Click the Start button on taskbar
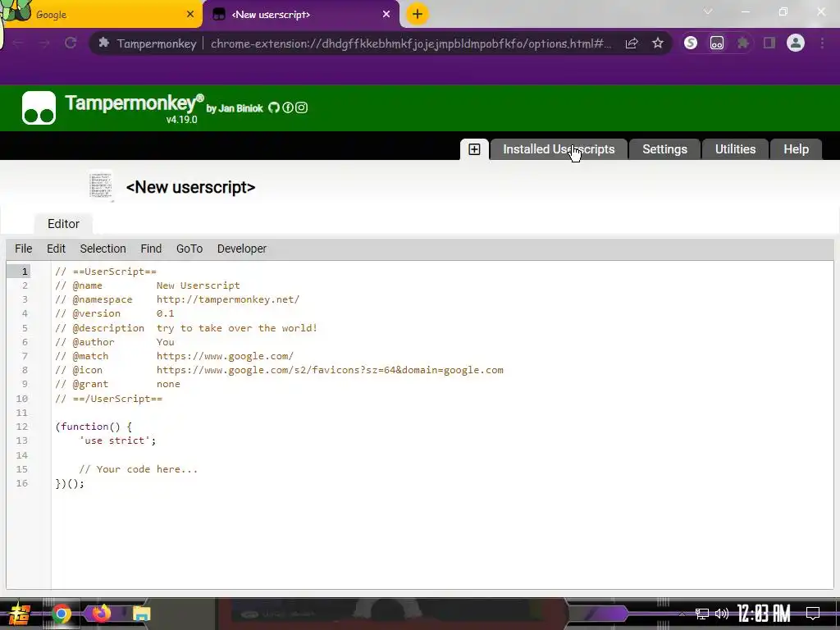The width and height of the screenshot is (840, 630). (19, 614)
